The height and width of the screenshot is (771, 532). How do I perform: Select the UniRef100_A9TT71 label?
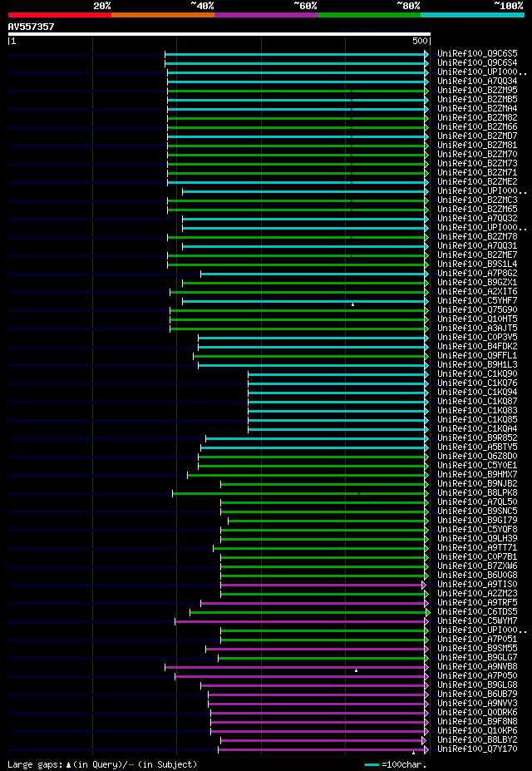(477, 548)
